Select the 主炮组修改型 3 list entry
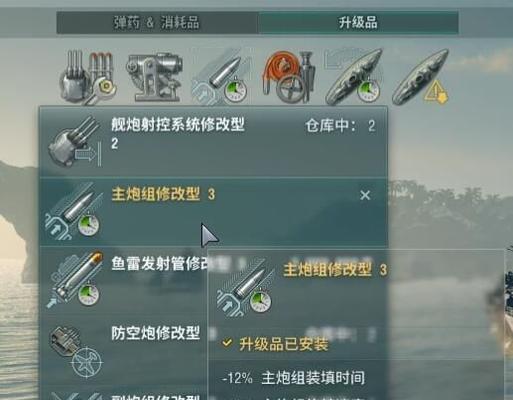Screen dimensions: 513x400 coord(213,212)
